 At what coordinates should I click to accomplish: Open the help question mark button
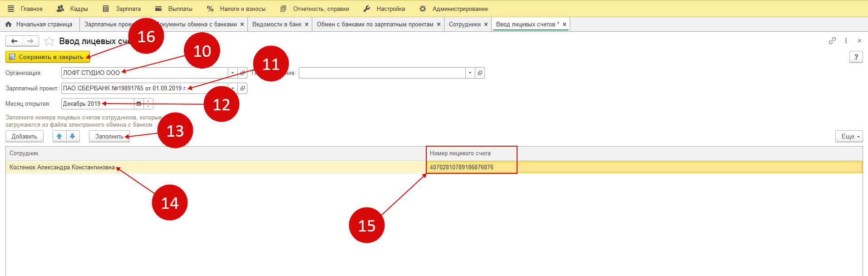click(856, 57)
